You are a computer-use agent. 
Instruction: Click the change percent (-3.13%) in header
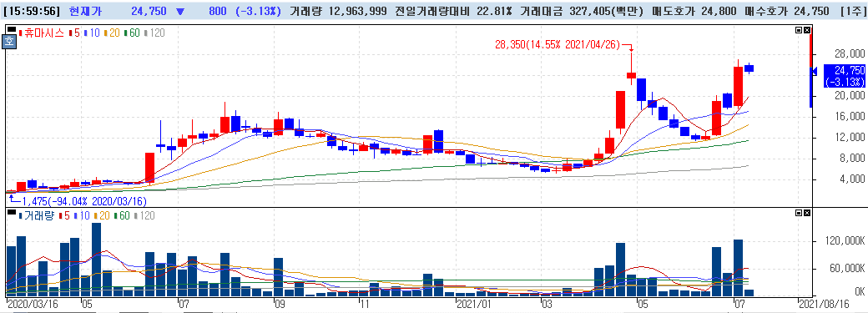pyautogui.click(x=259, y=11)
